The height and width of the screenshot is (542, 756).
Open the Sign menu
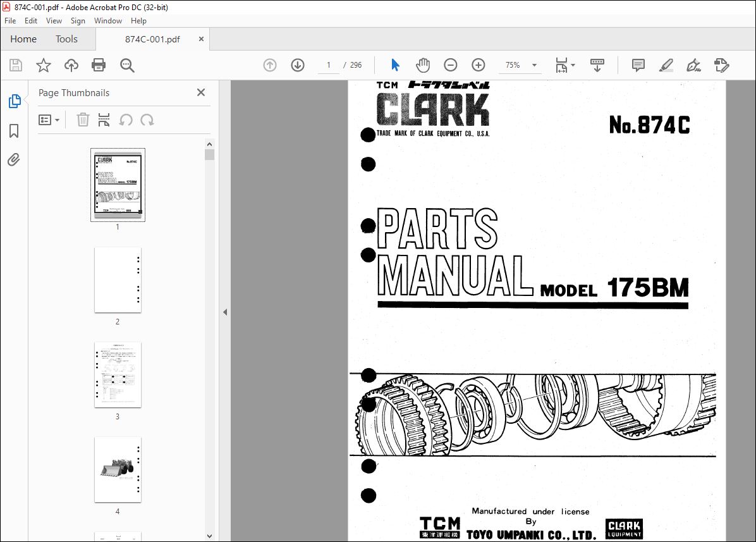pos(78,21)
